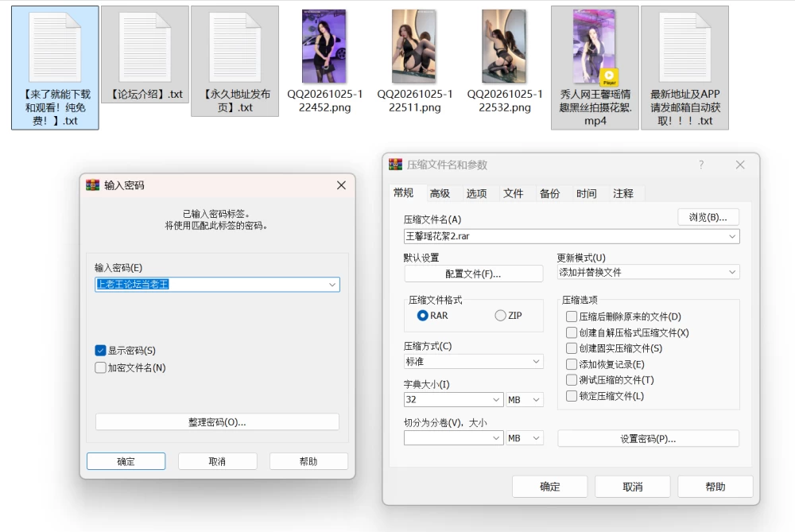Switch to the 文件 tab
795x532 pixels.
point(513,193)
